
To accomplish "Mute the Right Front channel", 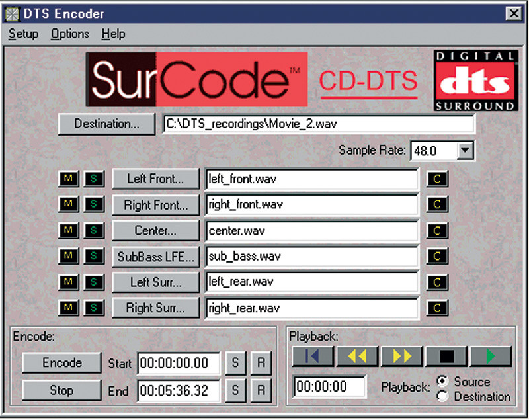I will pyautogui.click(x=69, y=204).
